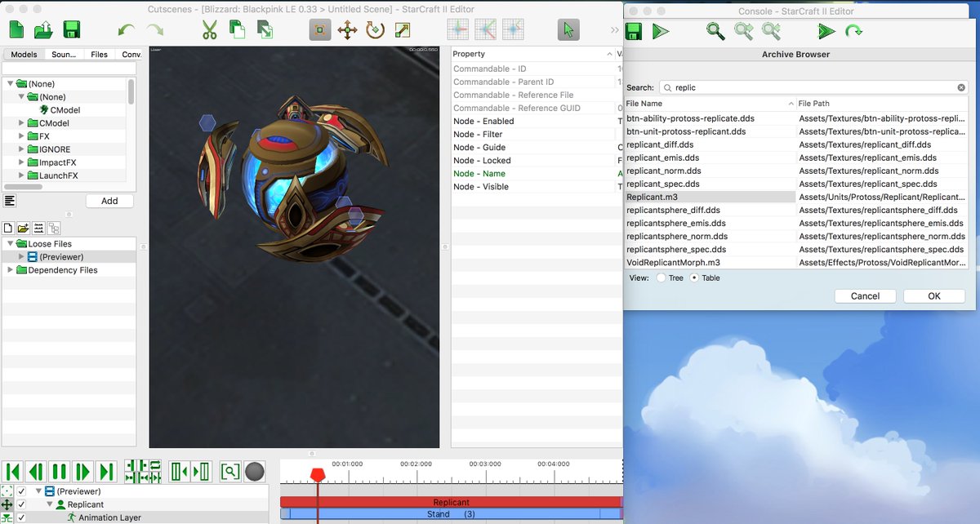Viewport: 980px width, 524px height.
Task: Click the File Name column header
Action: point(710,104)
